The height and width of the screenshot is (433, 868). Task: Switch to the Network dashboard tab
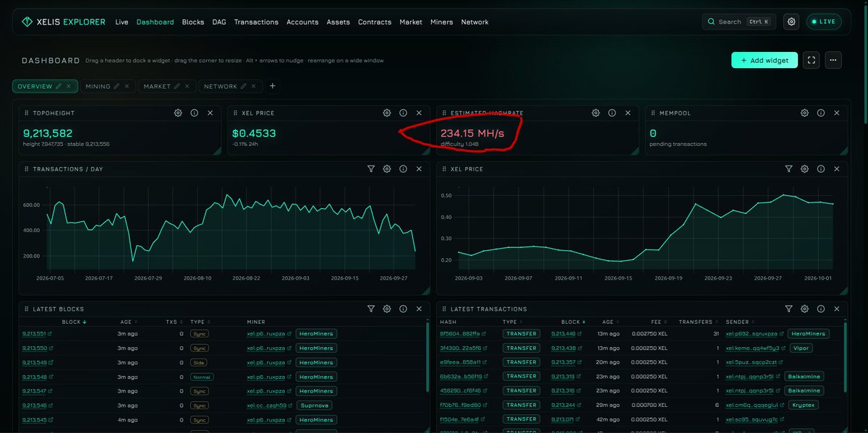[221, 86]
